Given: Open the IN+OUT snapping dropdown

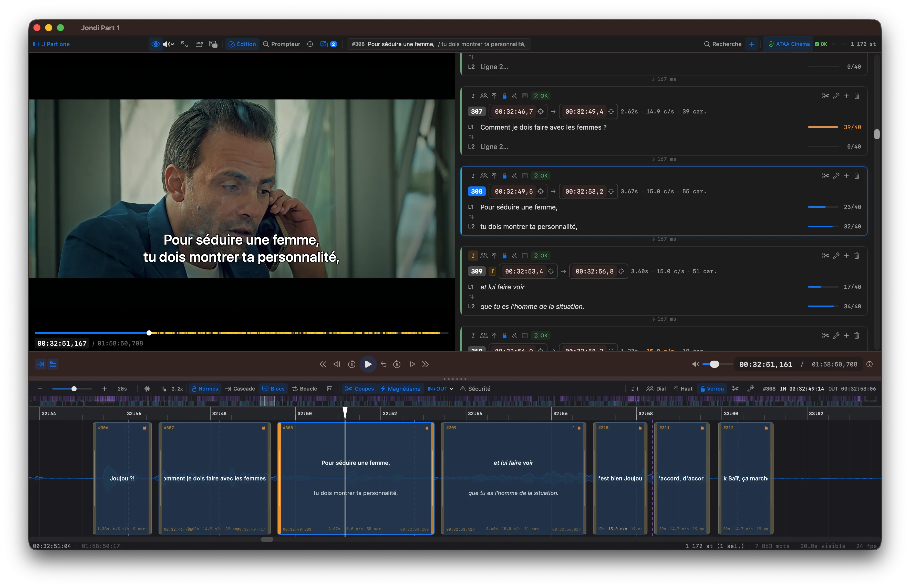Looking at the screenshot, I should click(x=440, y=389).
